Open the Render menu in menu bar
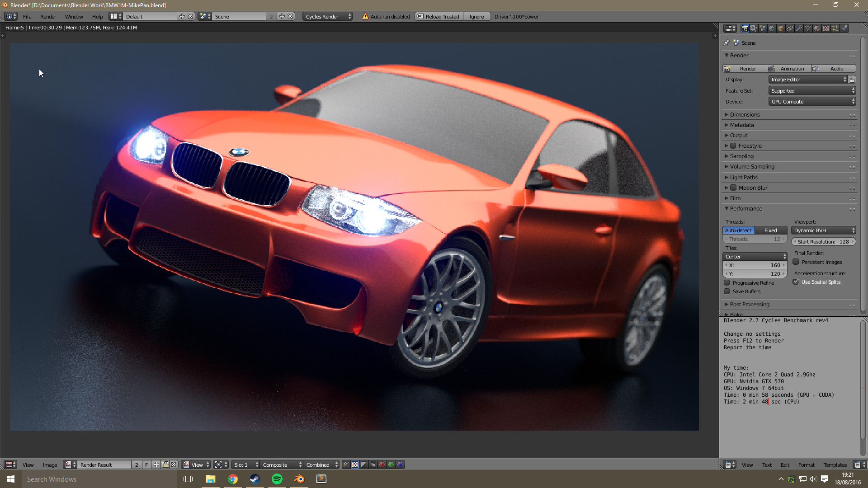 [x=47, y=16]
